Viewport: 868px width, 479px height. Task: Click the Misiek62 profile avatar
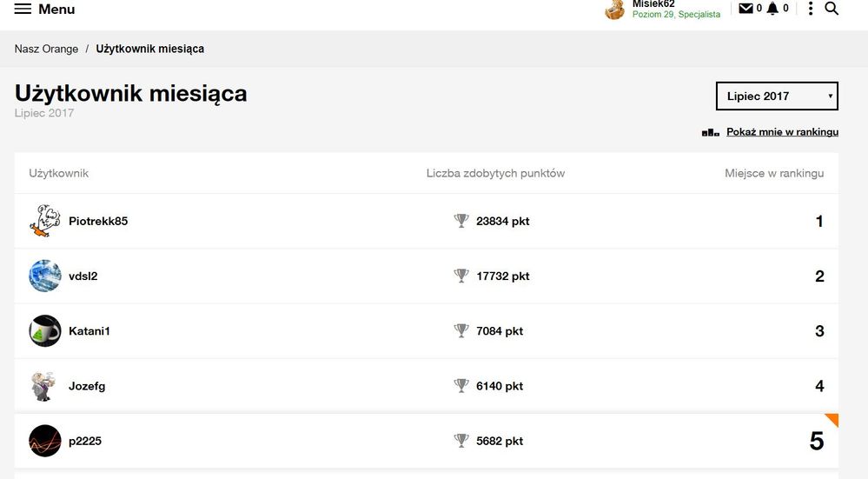pyautogui.click(x=615, y=10)
